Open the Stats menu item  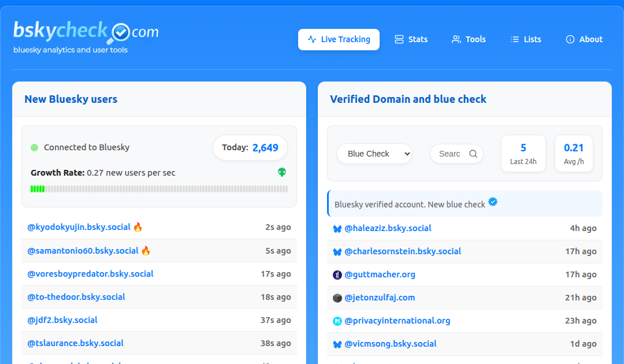click(411, 39)
